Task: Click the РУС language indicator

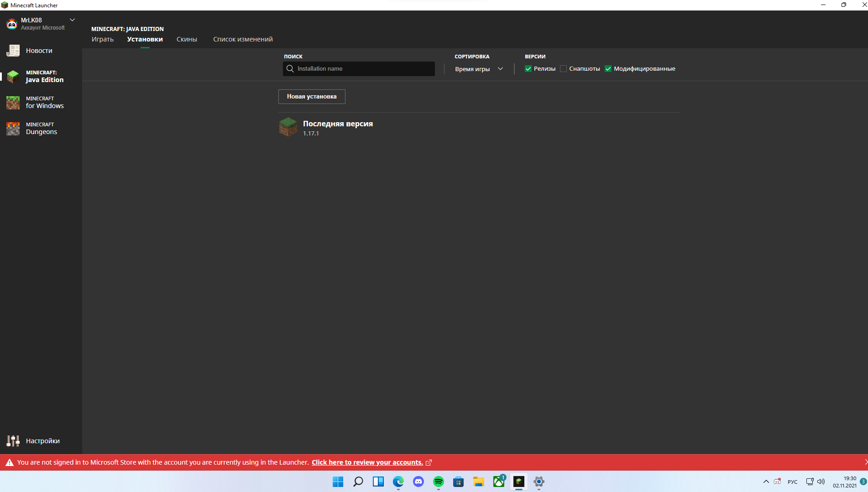Action: pos(793,482)
